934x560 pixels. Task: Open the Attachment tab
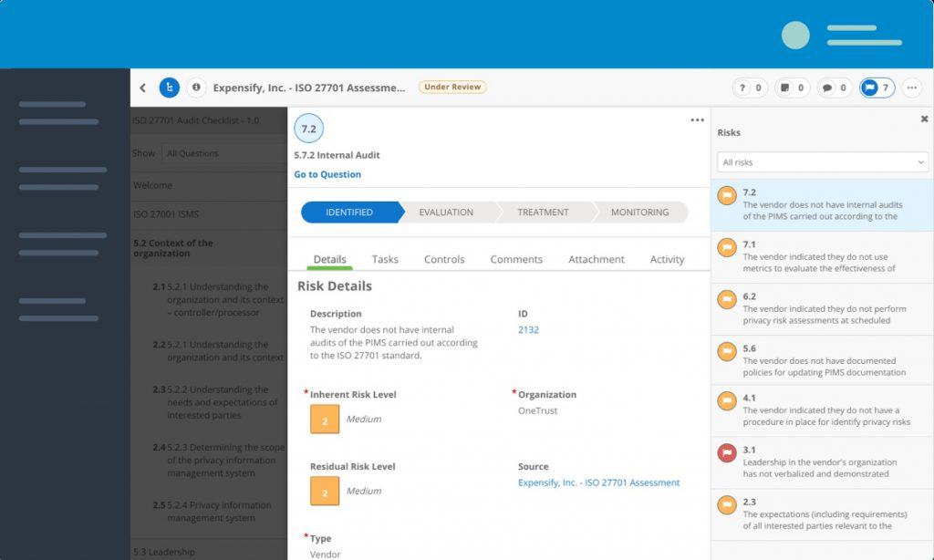click(597, 259)
